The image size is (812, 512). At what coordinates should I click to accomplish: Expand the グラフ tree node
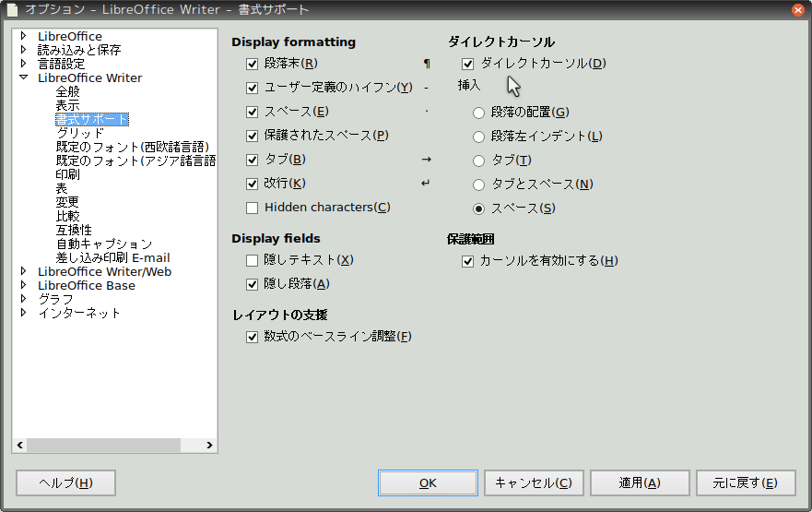point(23,299)
